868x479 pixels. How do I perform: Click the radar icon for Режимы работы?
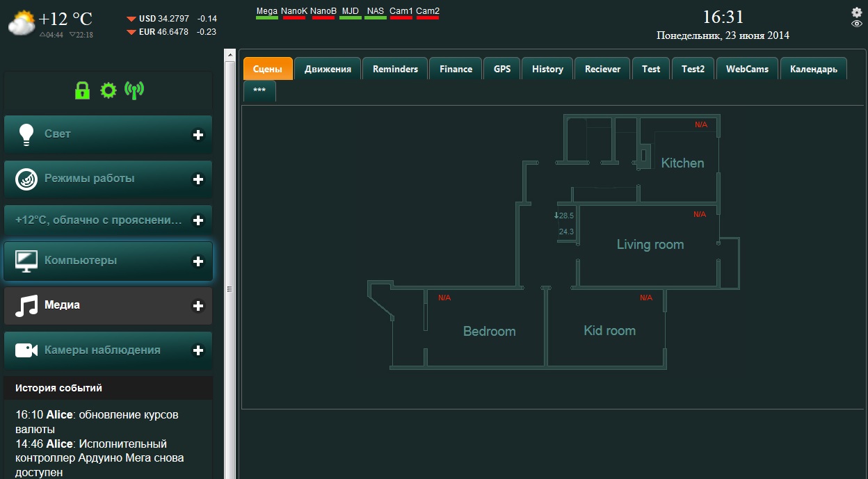pos(26,179)
